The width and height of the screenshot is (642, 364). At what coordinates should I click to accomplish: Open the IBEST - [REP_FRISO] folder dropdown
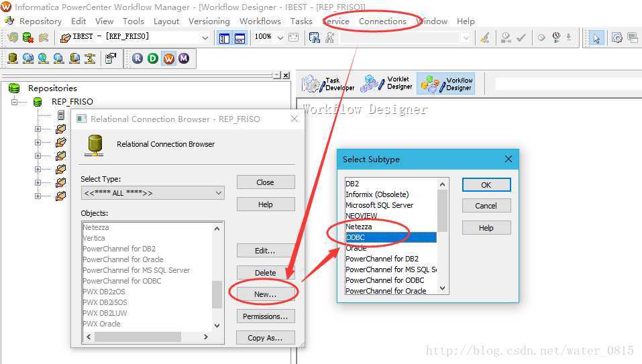[205, 38]
